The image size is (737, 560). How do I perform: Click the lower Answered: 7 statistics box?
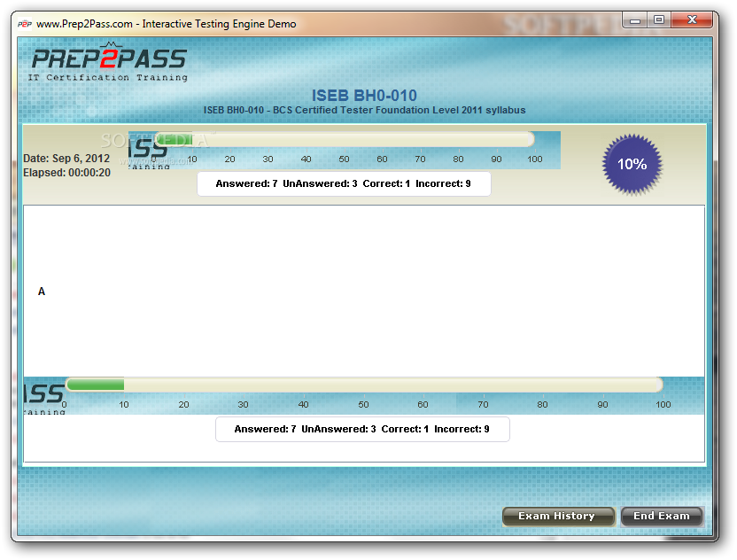tap(362, 429)
